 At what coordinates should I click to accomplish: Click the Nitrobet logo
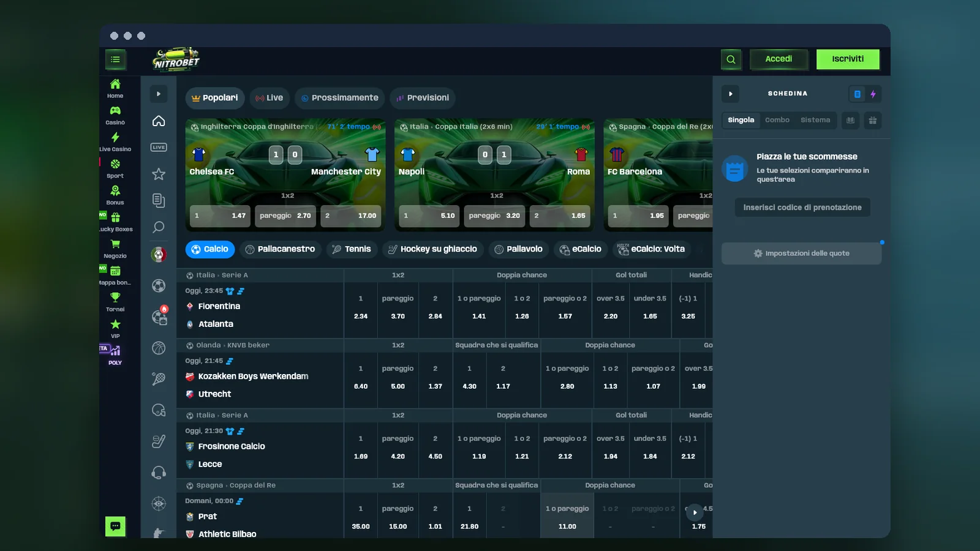point(176,59)
